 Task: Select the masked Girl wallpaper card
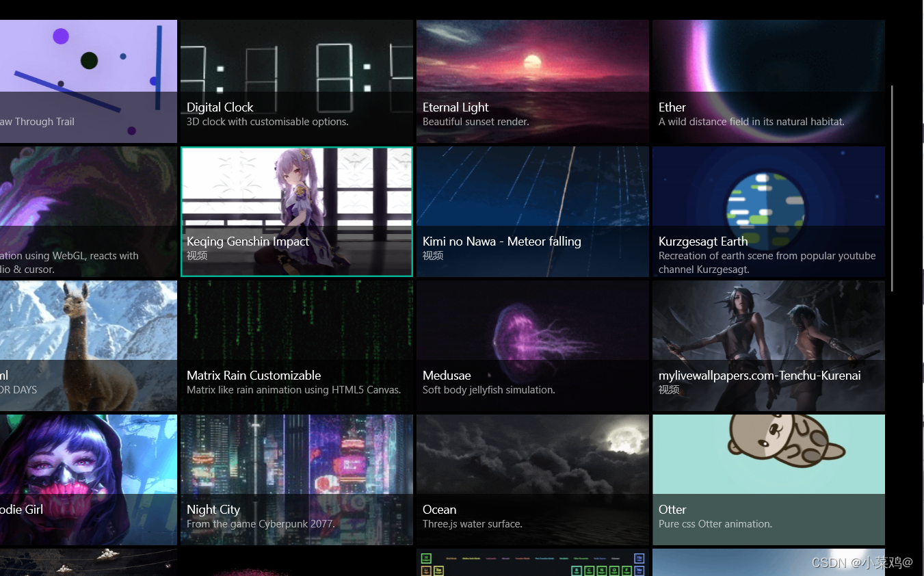(x=88, y=480)
